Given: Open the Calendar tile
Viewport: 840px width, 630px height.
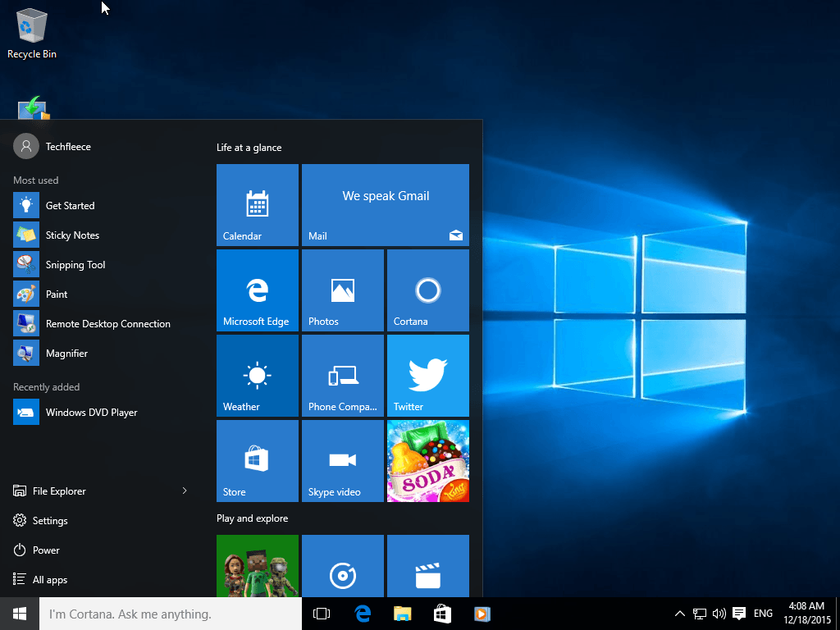Looking at the screenshot, I should click(x=257, y=204).
